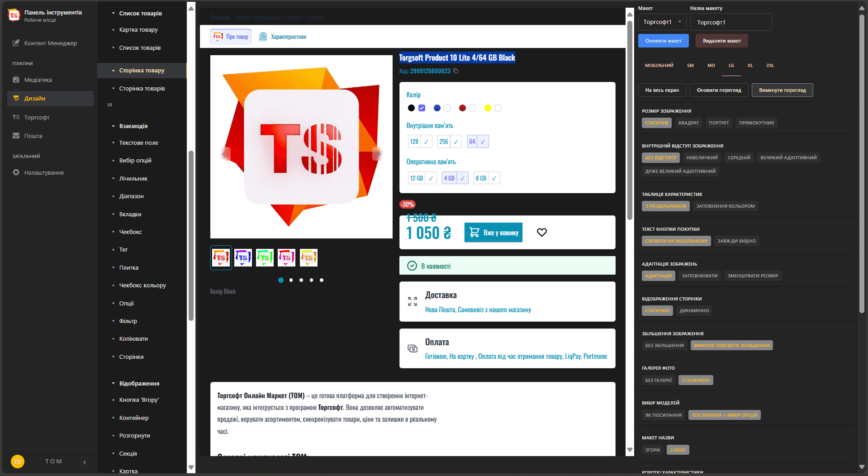Collapse the Відображення section

tap(114, 384)
